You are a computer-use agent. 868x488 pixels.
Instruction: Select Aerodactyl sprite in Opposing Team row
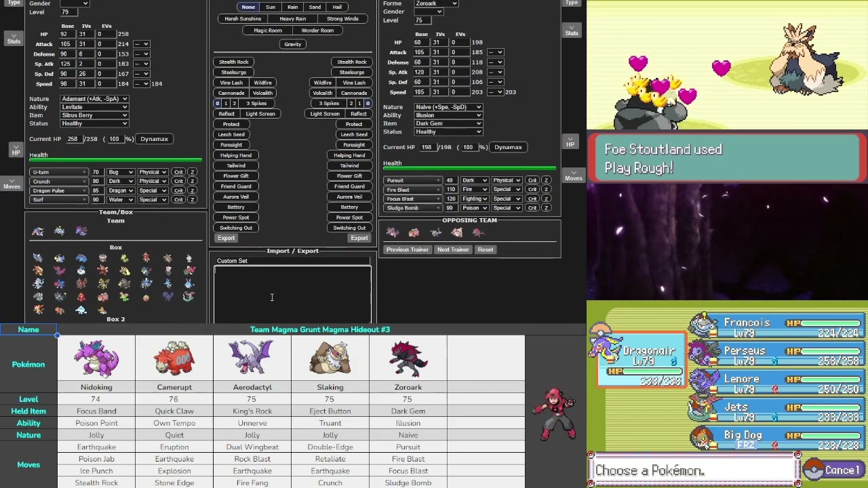point(435,232)
